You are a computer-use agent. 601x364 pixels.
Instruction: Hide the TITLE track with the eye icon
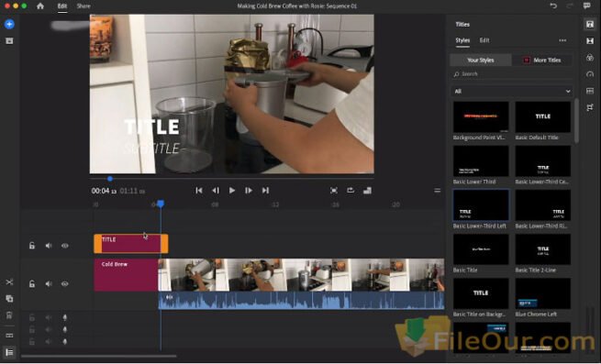point(65,246)
